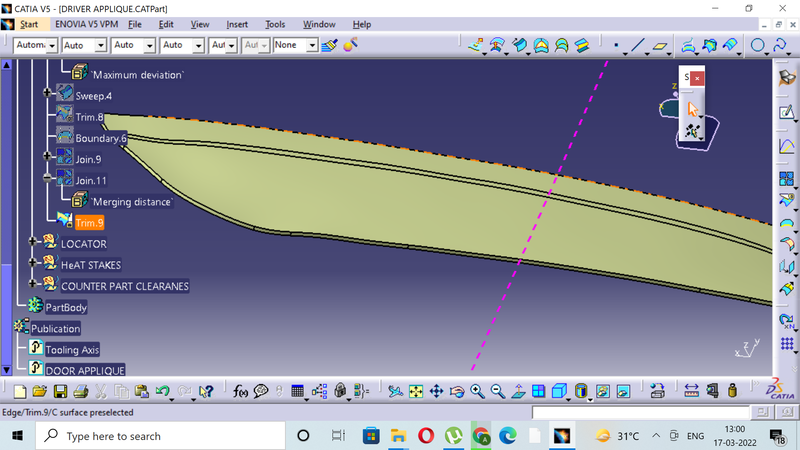The image size is (800, 450).
Task: Click the Fit All In view icon
Action: 416,391
